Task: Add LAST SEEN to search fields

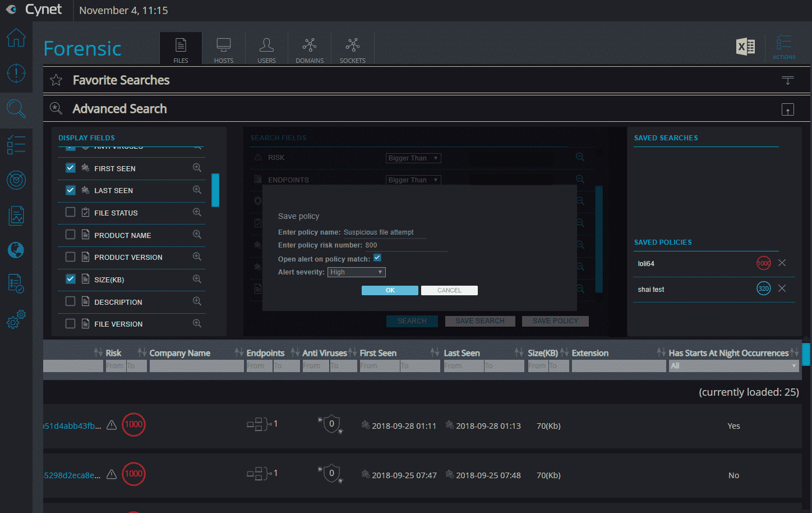Action: pos(197,190)
